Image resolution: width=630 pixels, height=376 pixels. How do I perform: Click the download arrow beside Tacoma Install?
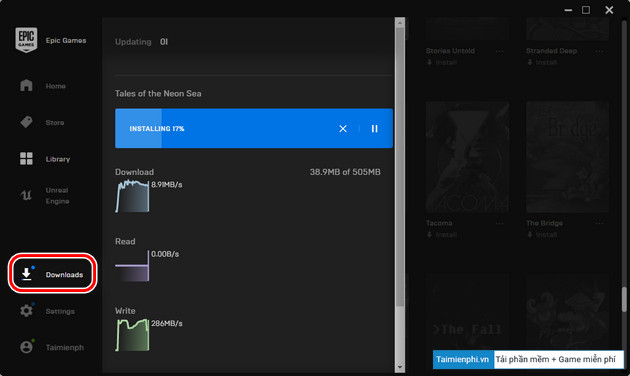click(x=430, y=234)
